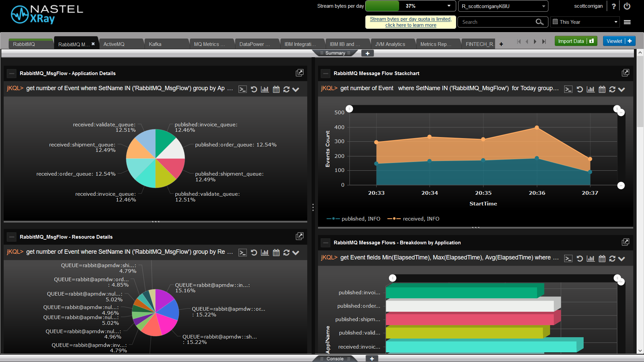Pop out Breakdown by Application viewlet
This screenshot has height=362, width=644.
[625, 242]
